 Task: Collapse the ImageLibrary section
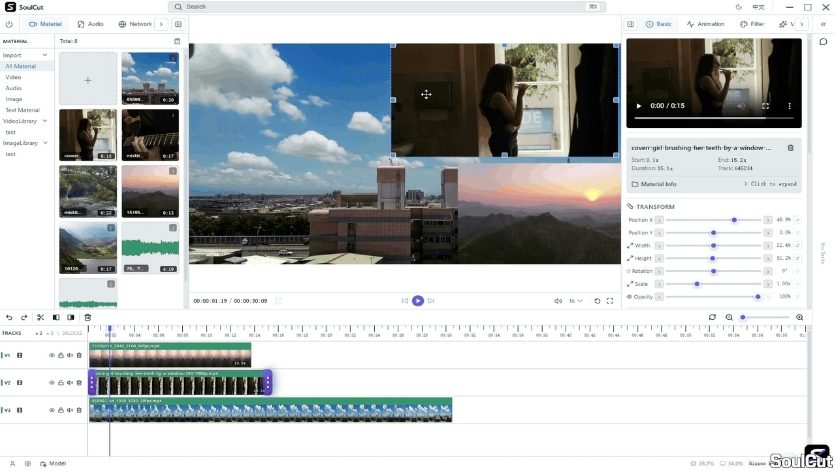pyautogui.click(x=45, y=143)
